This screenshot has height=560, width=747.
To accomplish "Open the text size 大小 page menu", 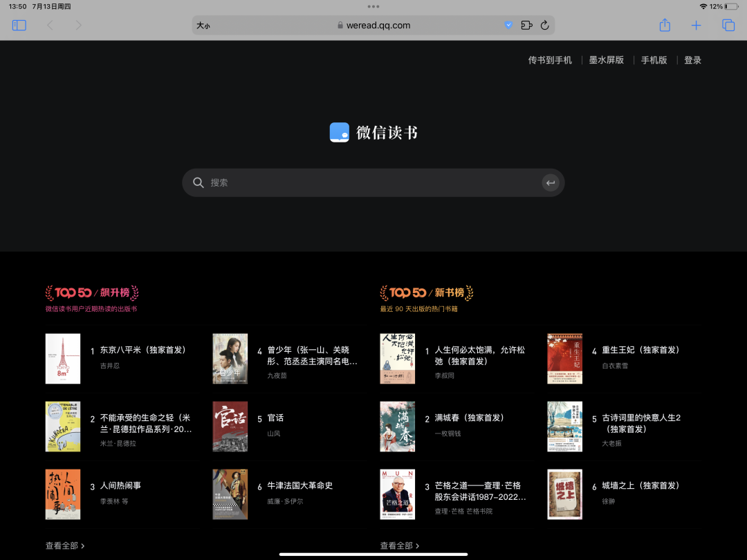I will [203, 26].
